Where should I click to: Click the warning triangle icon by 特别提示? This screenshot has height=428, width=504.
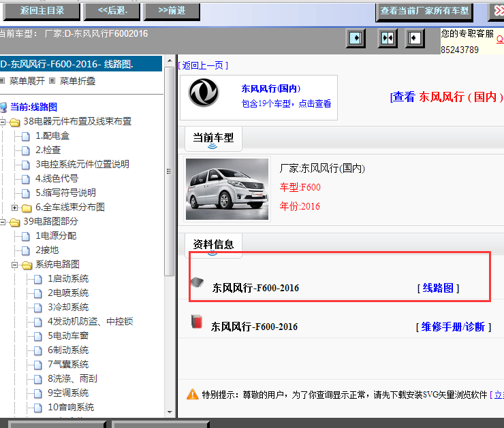click(x=193, y=394)
